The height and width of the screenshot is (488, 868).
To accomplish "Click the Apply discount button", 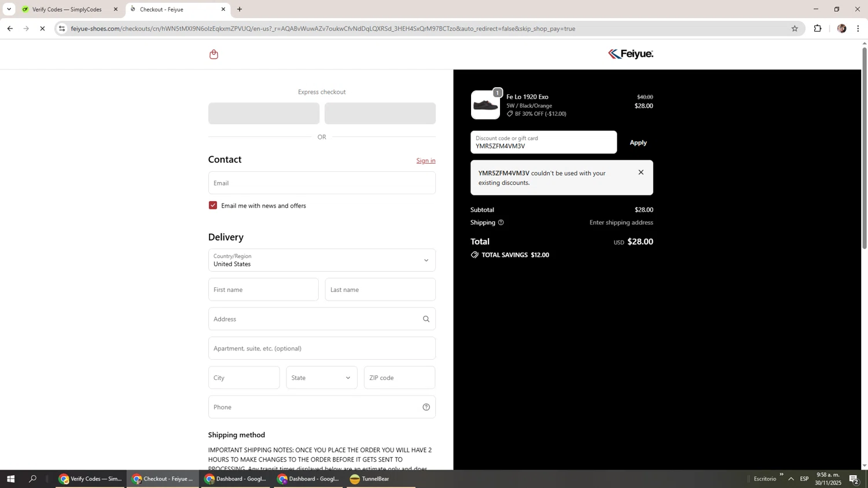I will point(638,142).
